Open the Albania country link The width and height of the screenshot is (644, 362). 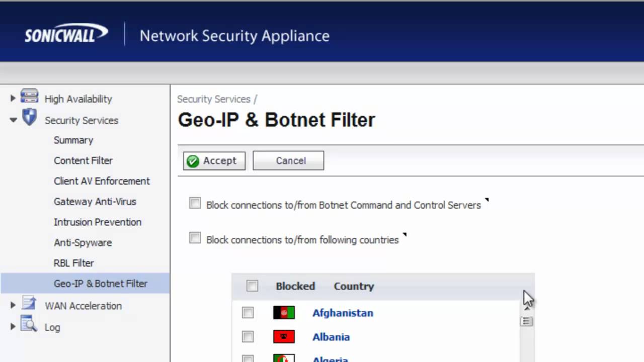[331, 337]
